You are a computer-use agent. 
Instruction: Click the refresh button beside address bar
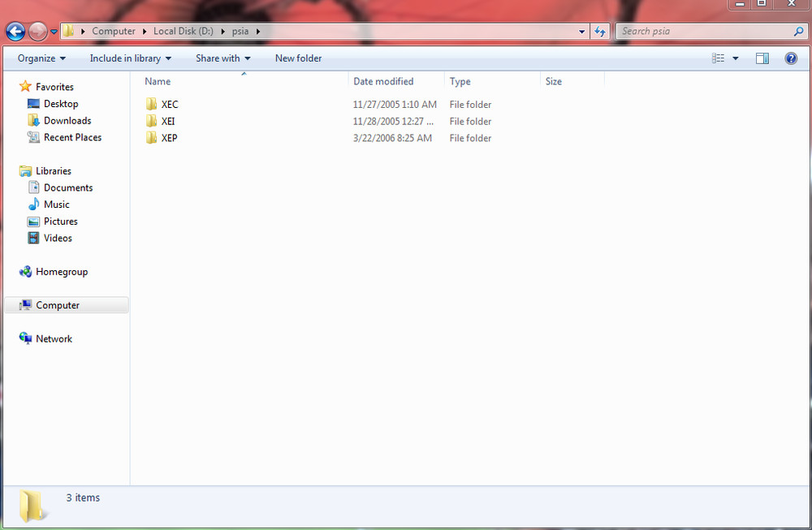(600, 32)
